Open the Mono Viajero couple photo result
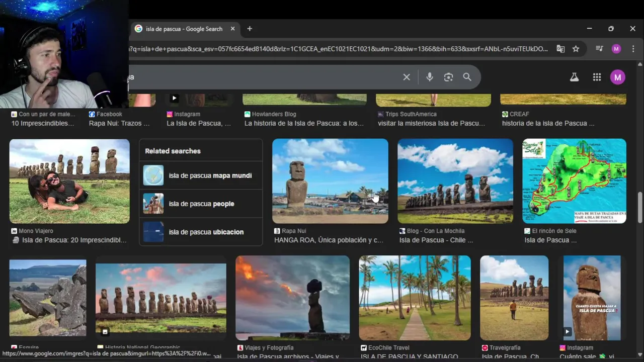This screenshot has height=362, width=644. click(69, 181)
